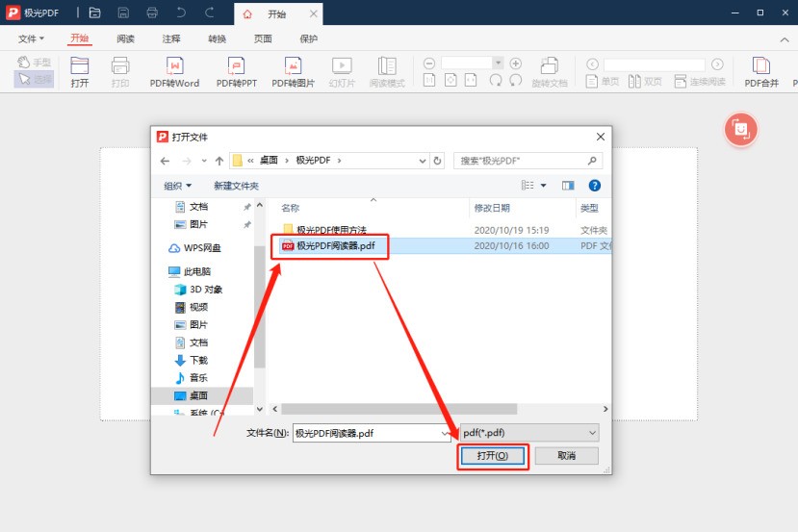Click the 幻灯片 slideshow tool
This screenshot has width=798, height=532.
pyautogui.click(x=342, y=72)
